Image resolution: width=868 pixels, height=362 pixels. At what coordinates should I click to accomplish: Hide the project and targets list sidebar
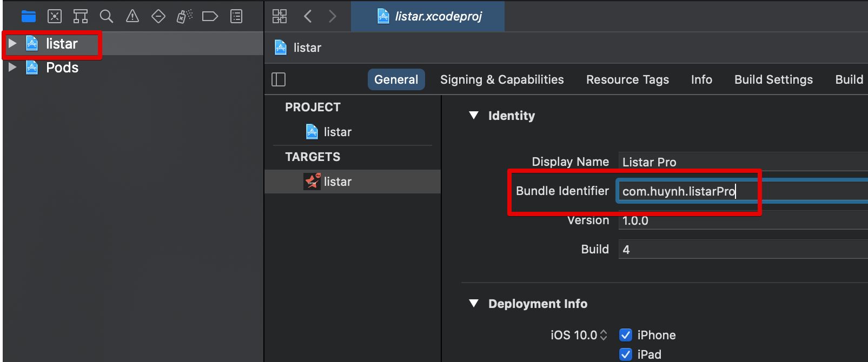(279, 79)
